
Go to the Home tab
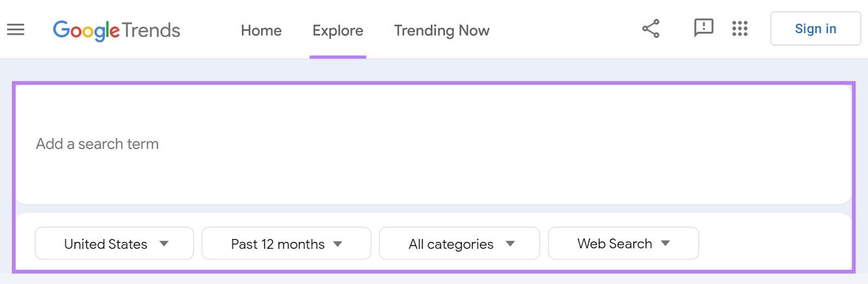point(261,30)
